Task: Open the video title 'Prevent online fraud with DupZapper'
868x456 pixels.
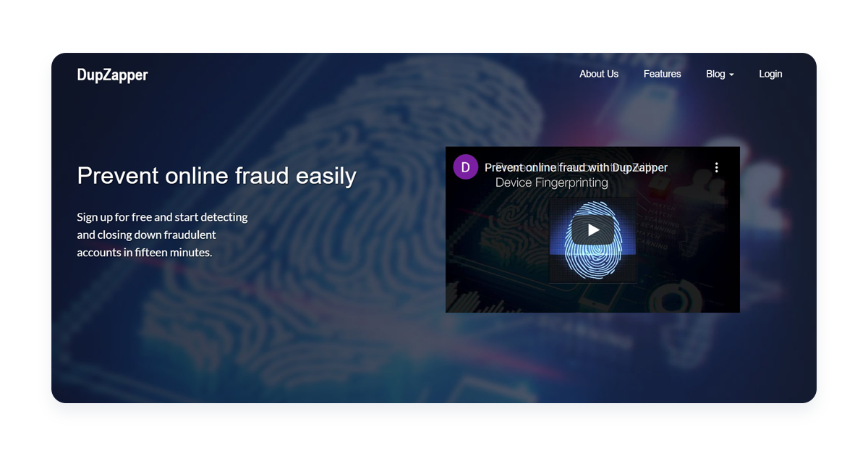Action: [576, 167]
